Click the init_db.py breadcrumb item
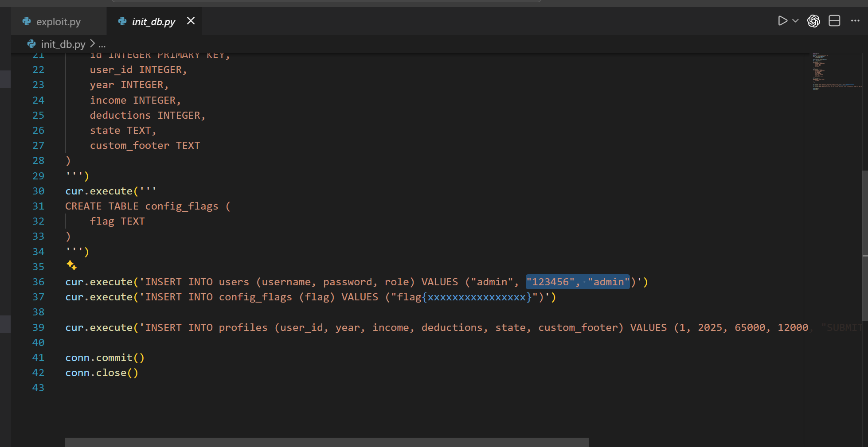Screen dimensions: 868x447 (x=63, y=44)
